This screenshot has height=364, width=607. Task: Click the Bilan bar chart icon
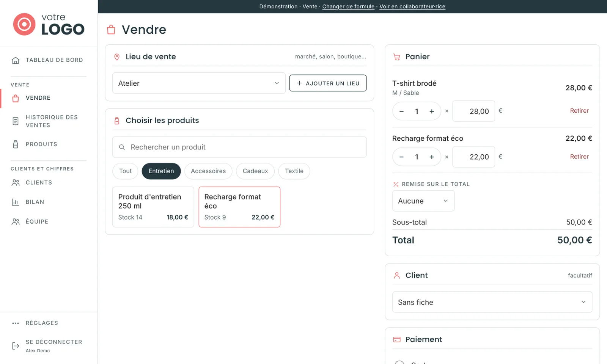tap(16, 202)
